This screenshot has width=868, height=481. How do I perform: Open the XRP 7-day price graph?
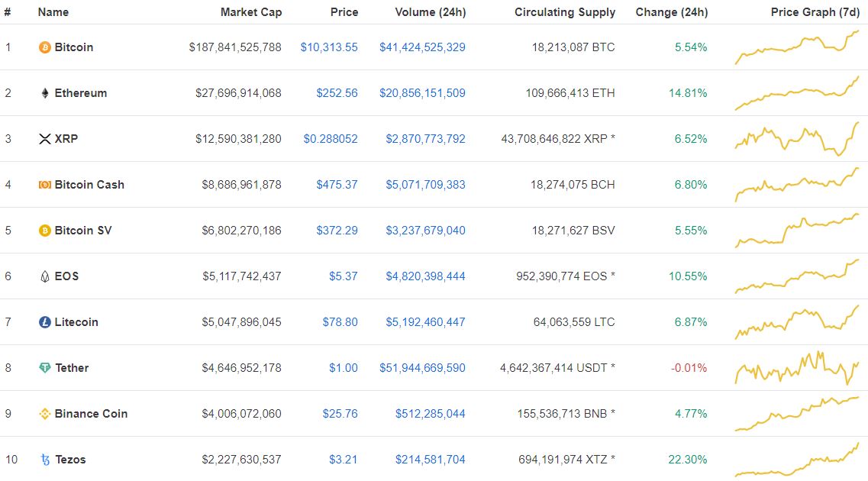point(796,139)
